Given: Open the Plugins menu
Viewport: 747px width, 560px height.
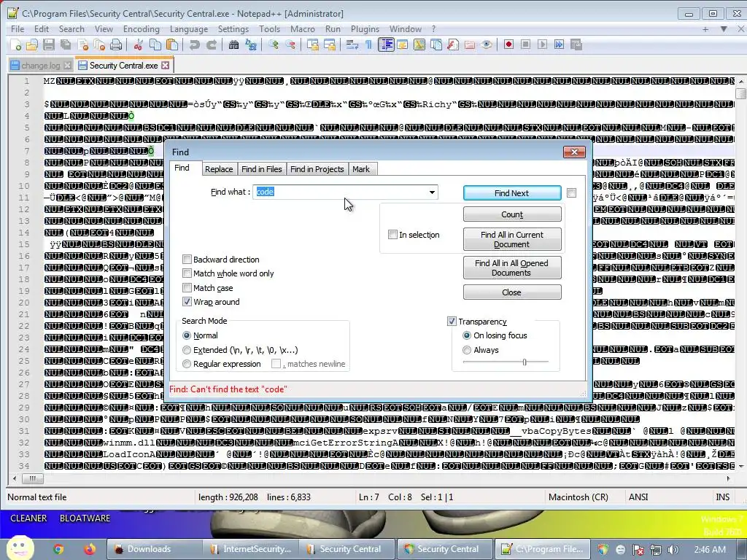Looking at the screenshot, I should pyautogui.click(x=365, y=29).
